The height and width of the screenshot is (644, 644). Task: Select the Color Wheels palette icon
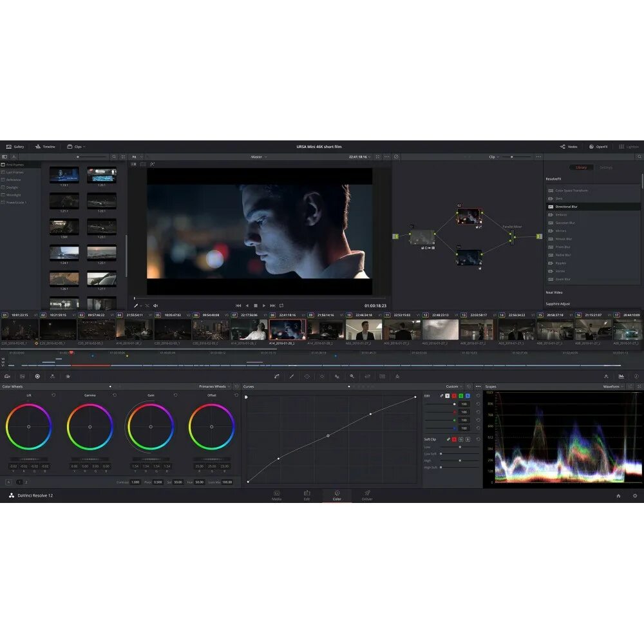point(37,376)
